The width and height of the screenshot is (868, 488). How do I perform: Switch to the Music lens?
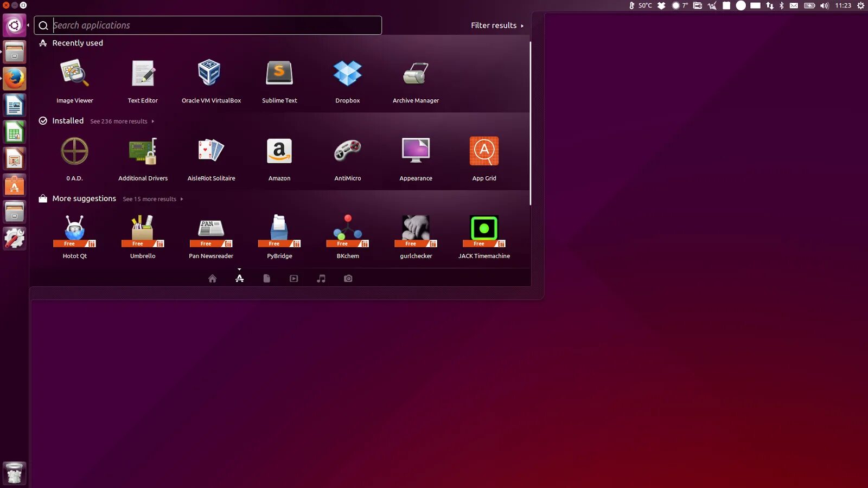coord(321,279)
